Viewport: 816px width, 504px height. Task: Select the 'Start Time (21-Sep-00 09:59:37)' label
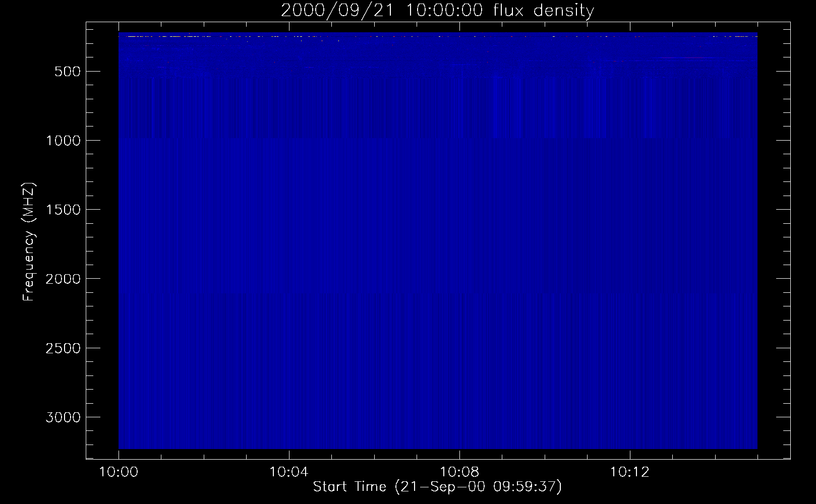(x=437, y=487)
